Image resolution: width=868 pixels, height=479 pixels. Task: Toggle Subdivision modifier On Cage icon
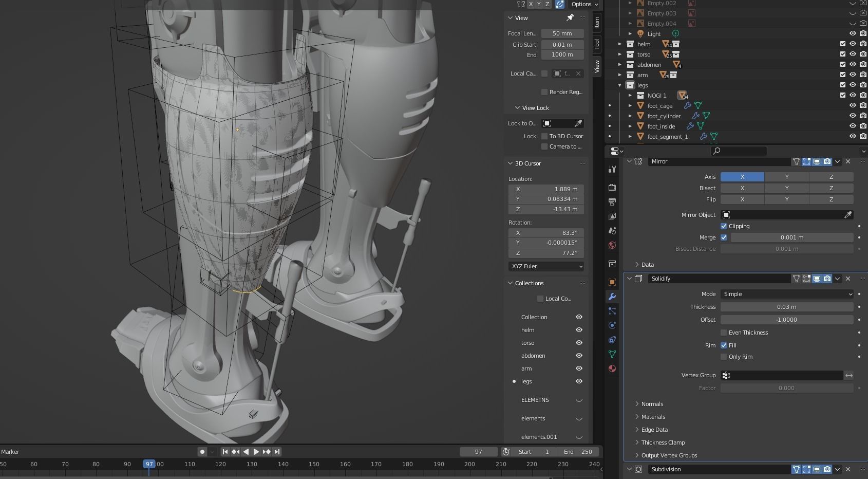click(796, 469)
